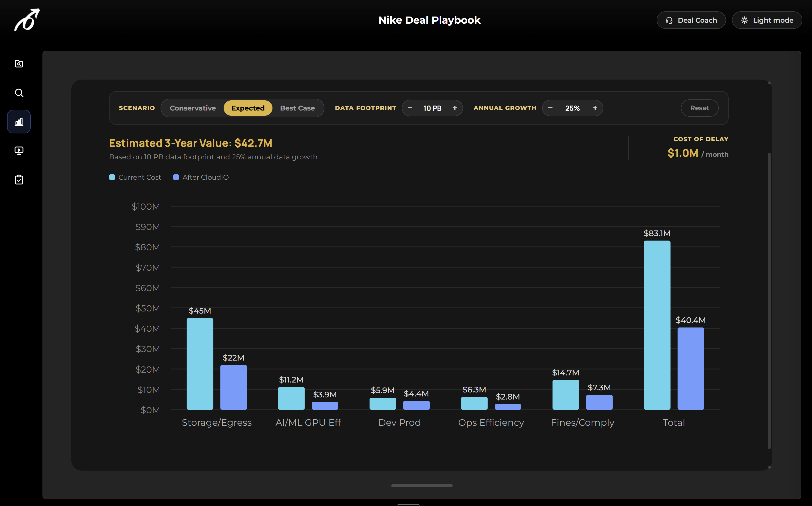Screen dimensions: 812x506
Task: Click the Total axis label
Action: 674,422
